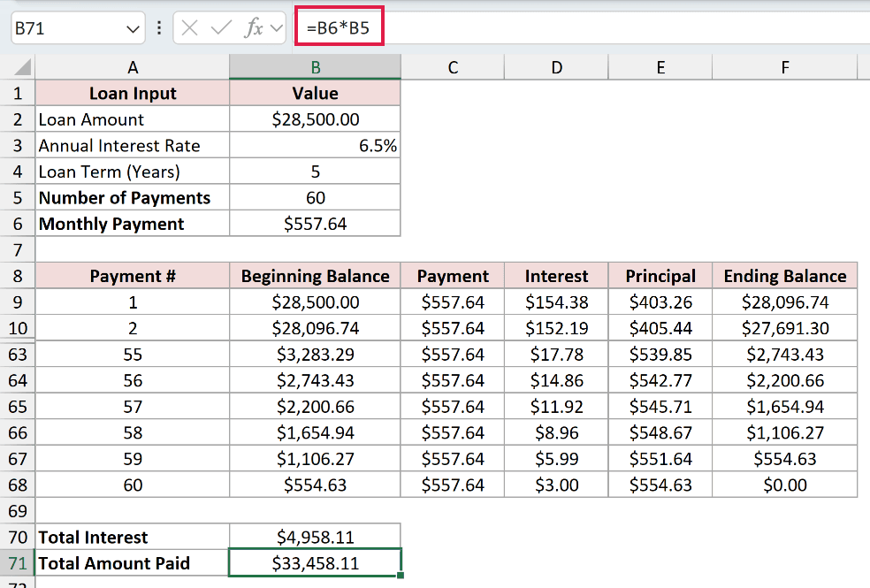This screenshot has width=870, height=588.
Task: Expand the Name Box dropdown arrow
Action: (133, 29)
